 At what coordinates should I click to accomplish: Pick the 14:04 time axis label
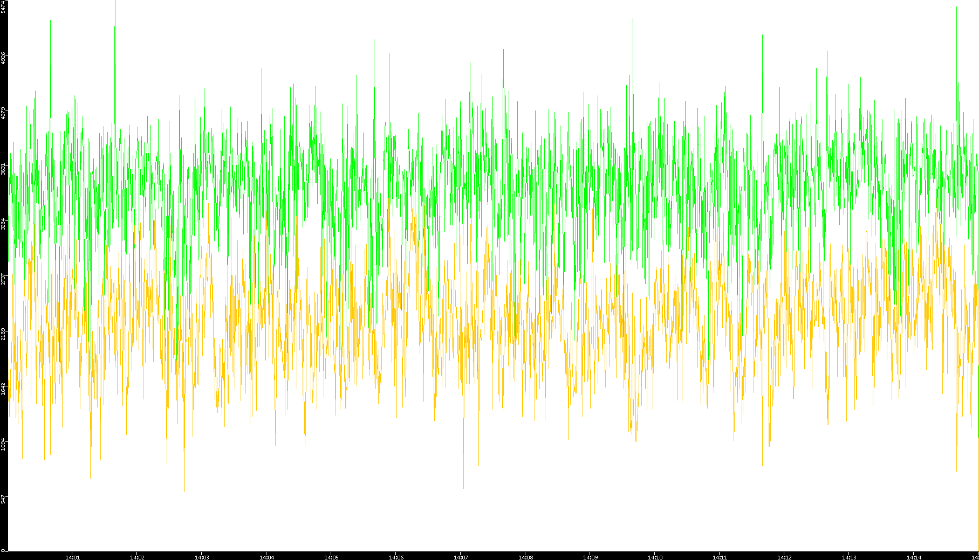266,557
